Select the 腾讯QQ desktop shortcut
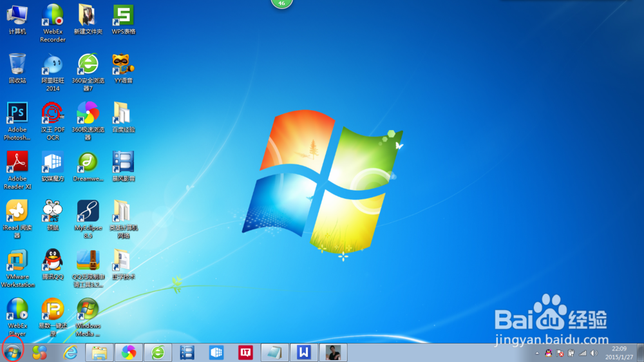Image resolution: width=644 pixels, height=362 pixels. tap(53, 264)
